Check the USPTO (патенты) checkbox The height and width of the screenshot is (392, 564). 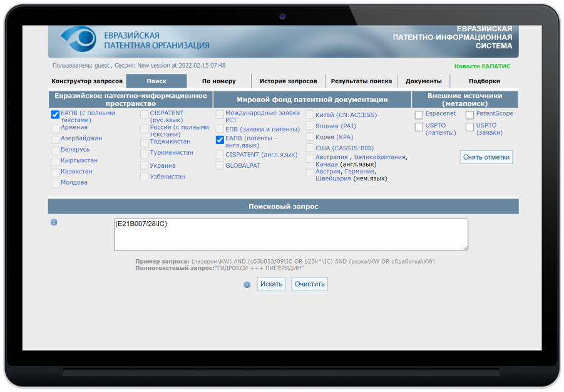coord(419,127)
